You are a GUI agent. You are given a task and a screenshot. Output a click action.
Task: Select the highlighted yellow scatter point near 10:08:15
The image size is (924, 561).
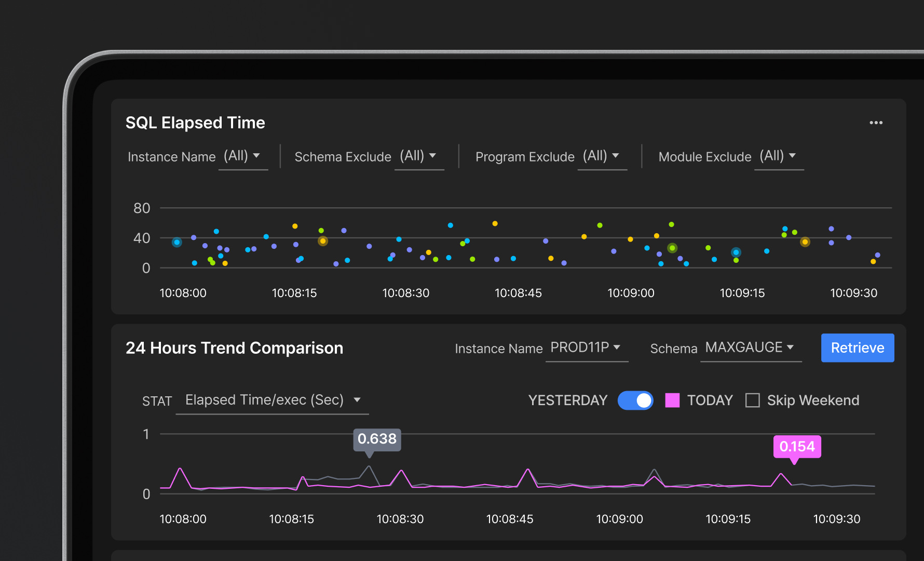point(323,241)
